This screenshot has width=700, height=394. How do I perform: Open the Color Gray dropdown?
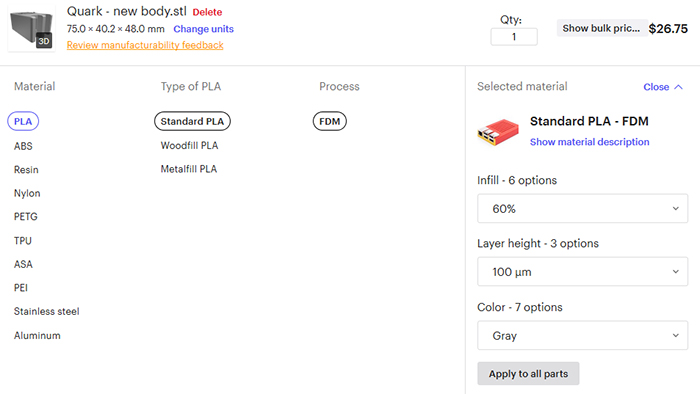click(x=582, y=335)
